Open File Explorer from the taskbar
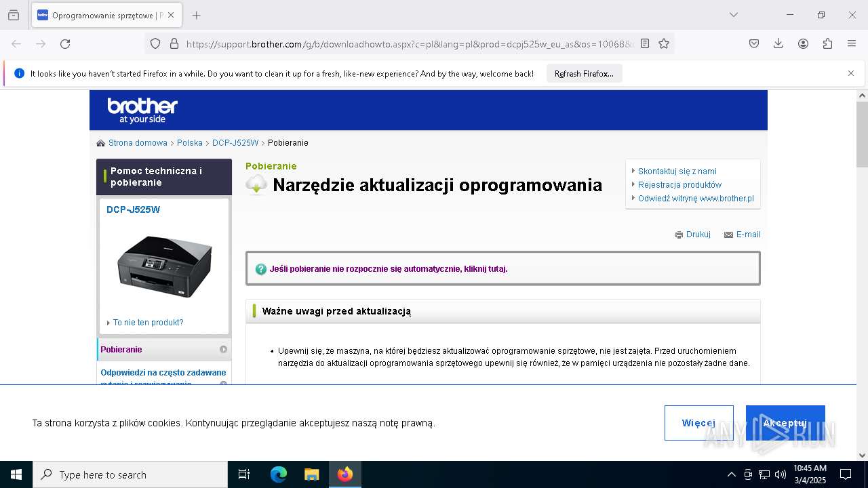The image size is (868, 488). pyautogui.click(x=311, y=474)
